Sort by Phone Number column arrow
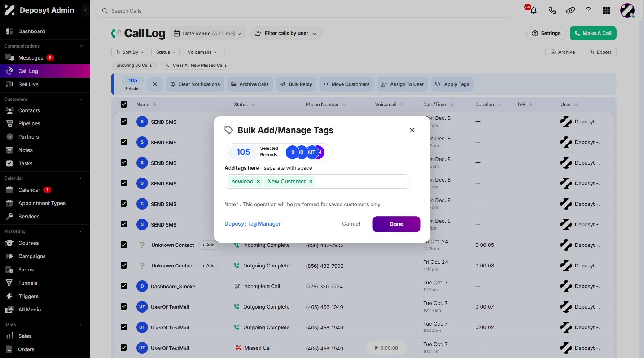Screen dimensions: 644x358 [x=344, y=104]
